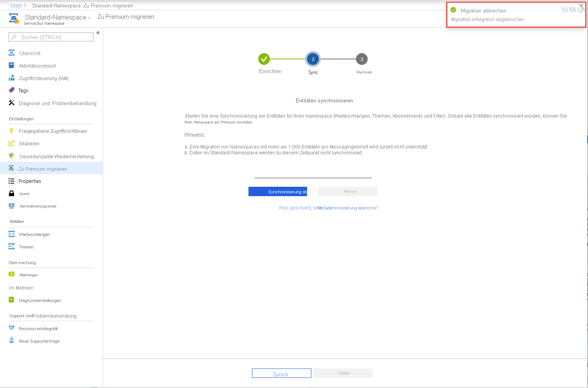
Task: Click the Aktivitätsprotokoll book icon
Action: (x=12, y=65)
